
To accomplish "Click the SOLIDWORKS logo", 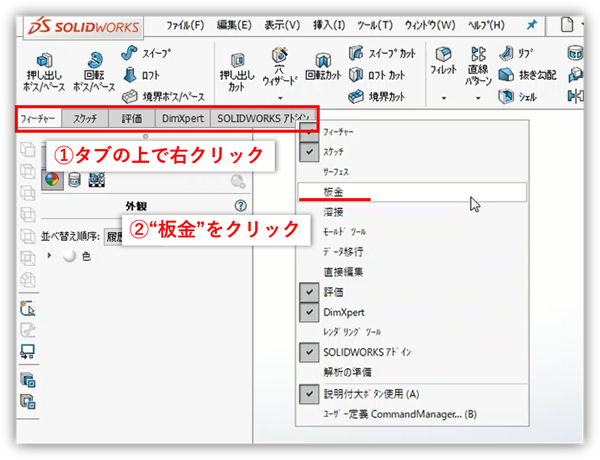I will (83, 27).
